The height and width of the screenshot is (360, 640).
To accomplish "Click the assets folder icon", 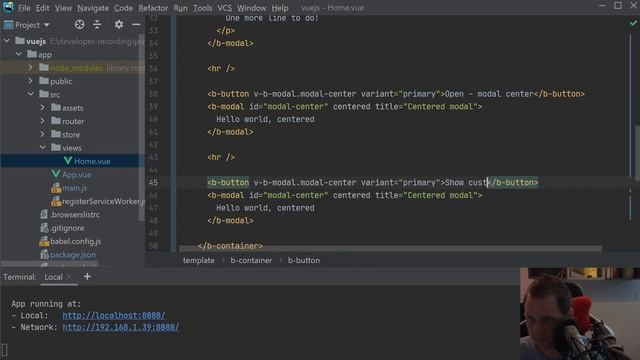I will point(56,107).
